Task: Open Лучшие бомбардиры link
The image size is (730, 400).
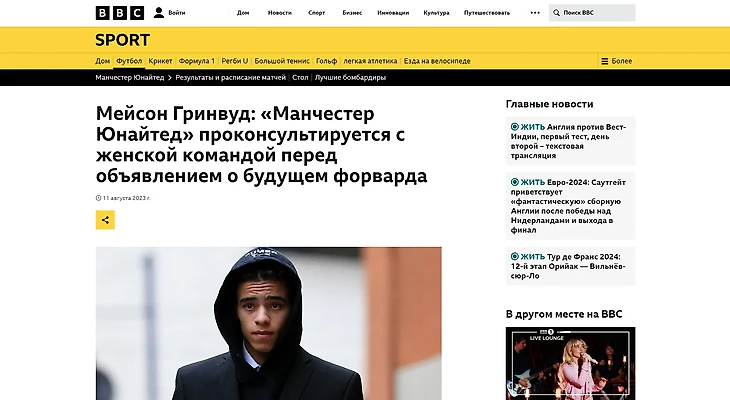Action: [351, 78]
